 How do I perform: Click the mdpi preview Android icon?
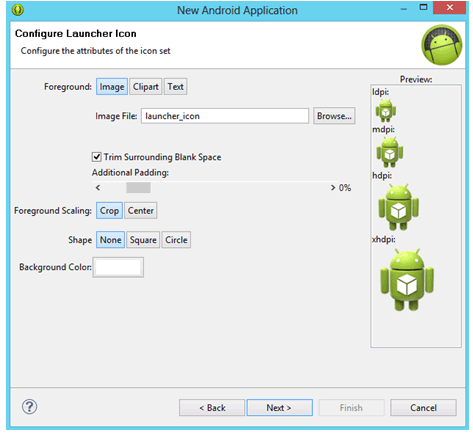point(390,152)
